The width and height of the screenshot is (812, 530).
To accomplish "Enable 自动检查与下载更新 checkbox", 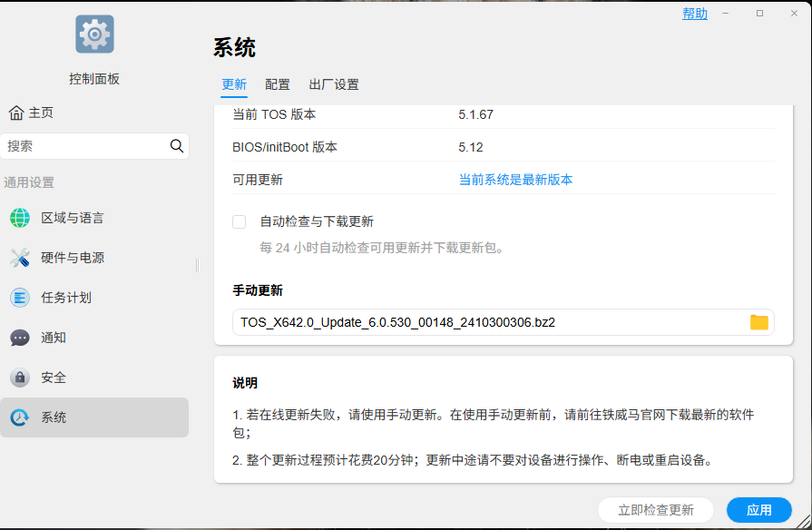I will [x=239, y=221].
